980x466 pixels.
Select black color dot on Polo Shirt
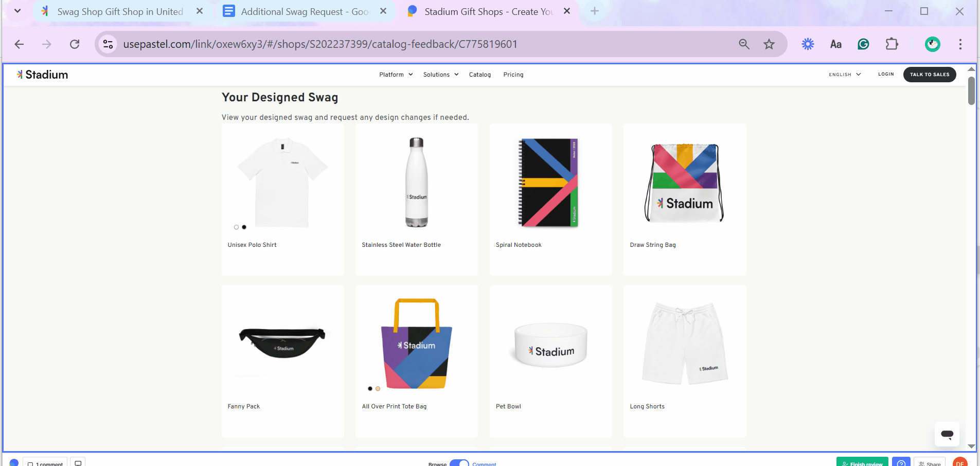[244, 227]
